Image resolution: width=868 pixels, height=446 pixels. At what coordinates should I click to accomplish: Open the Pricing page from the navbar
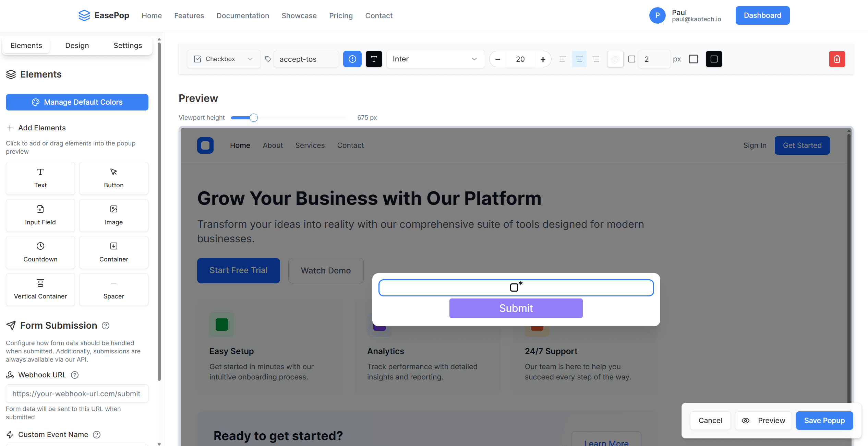pos(341,16)
